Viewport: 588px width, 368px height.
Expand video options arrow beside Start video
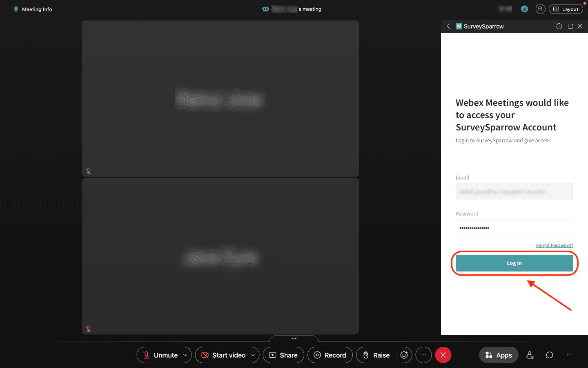click(253, 355)
